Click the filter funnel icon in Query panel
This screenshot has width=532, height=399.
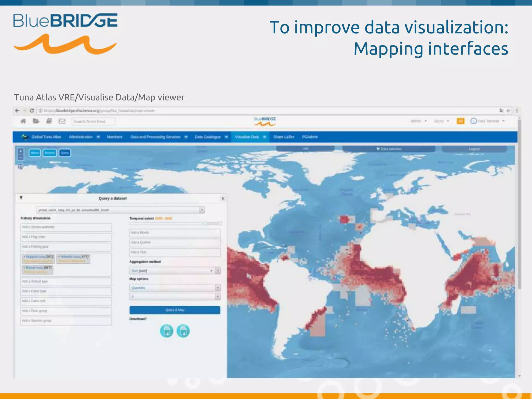pyautogui.click(x=21, y=198)
